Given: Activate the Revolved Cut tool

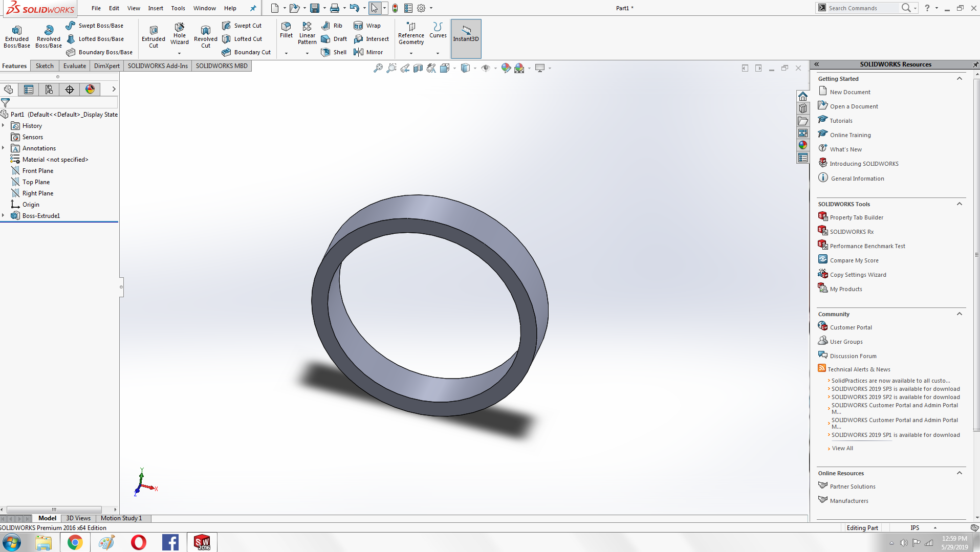Looking at the screenshot, I should coord(206,37).
